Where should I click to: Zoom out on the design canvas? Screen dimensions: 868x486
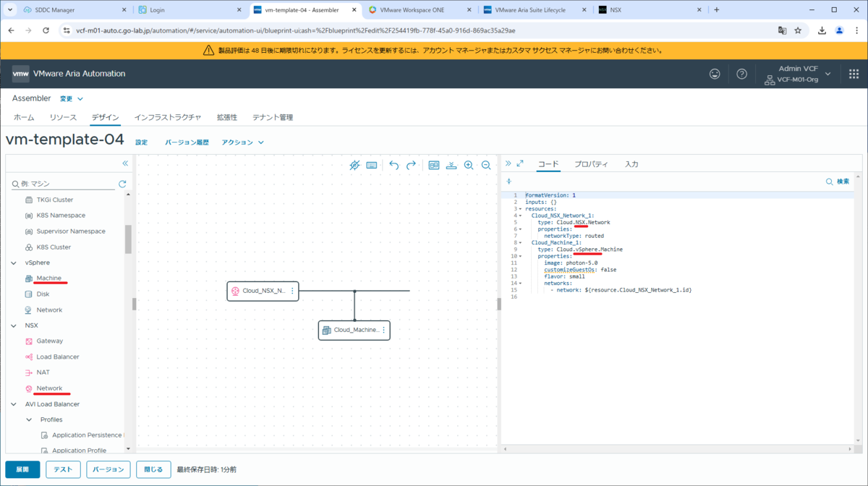[x=486, y=165]
